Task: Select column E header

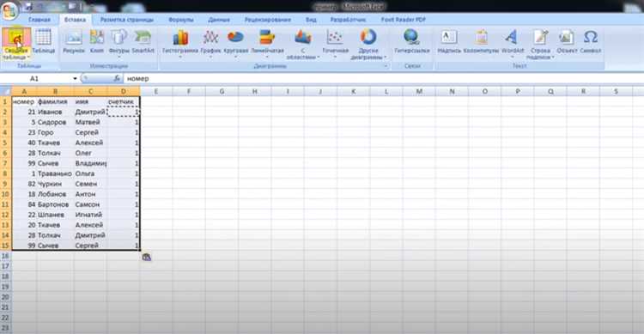Action: point(156,91)
